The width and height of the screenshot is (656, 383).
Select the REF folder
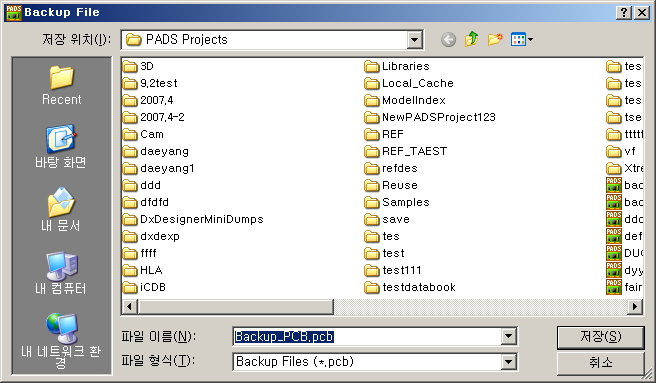pyautogui.click(x=384, y=134)
